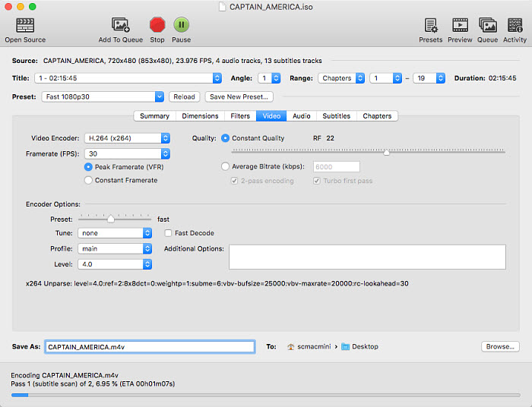Select Constant Framerate option
The width and height of the screenshot is (532, 407).
tap(88, 180)
